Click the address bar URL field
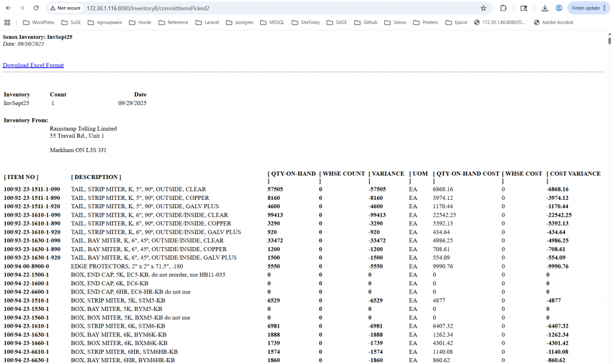Image resolution: width=611 pixels, height=364 pixels. pyautogui.click(x=269, y=8)
